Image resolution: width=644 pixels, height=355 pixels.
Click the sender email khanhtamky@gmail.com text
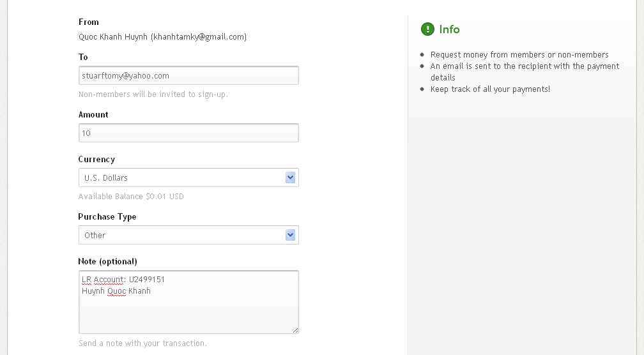(x=199, y=37)
